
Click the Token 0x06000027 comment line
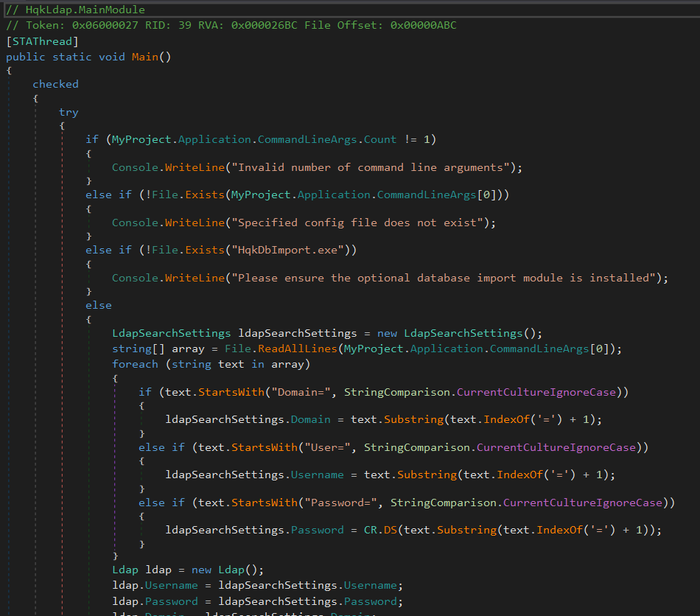231,26
